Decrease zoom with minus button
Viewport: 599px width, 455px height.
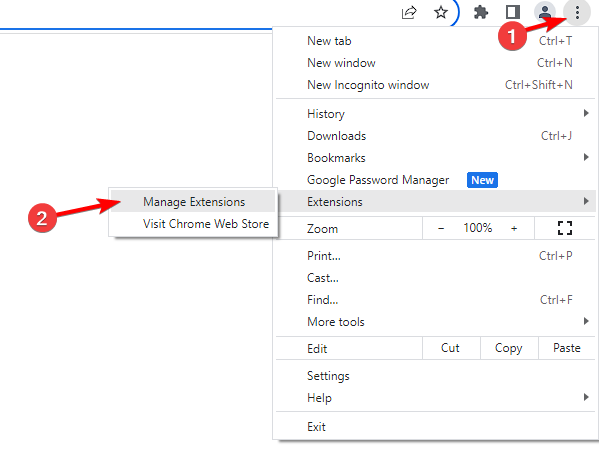[441, 228]
